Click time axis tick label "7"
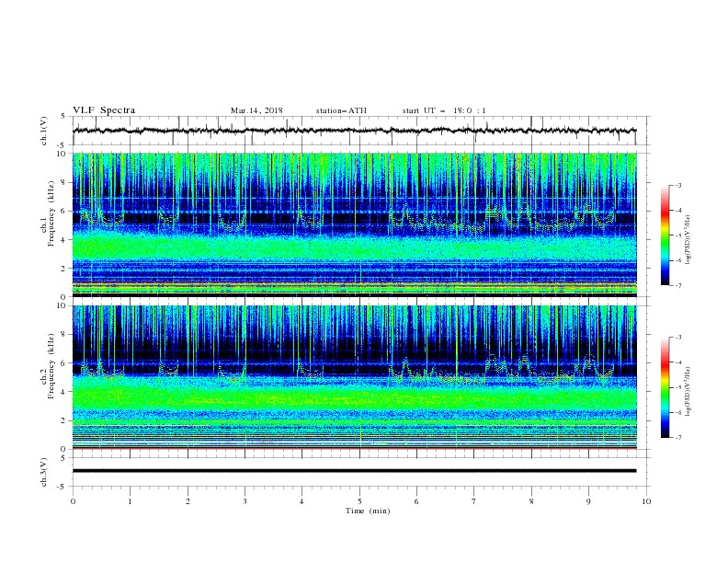The width and height of the screenshot is (728, 563). click(474, 501)
